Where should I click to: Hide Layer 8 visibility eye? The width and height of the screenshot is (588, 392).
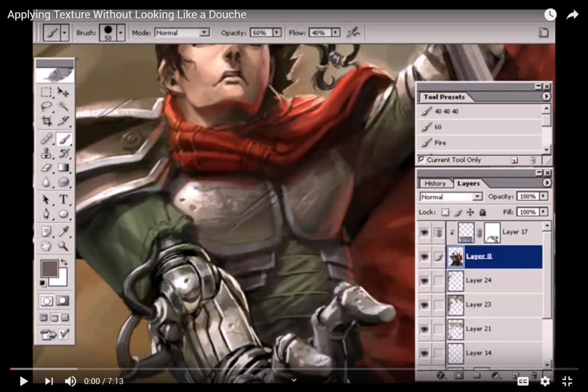[424, 256]
